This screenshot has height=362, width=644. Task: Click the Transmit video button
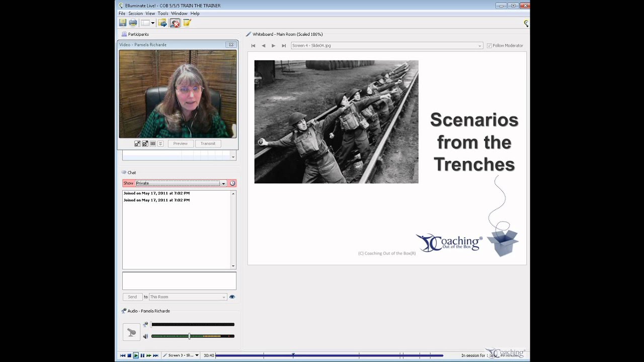pyautogui.click(x=208, y=144)
